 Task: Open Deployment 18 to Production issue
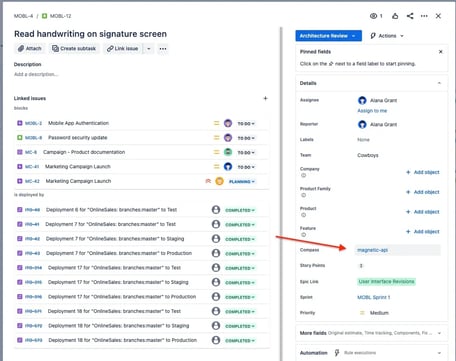pos(123,340)
